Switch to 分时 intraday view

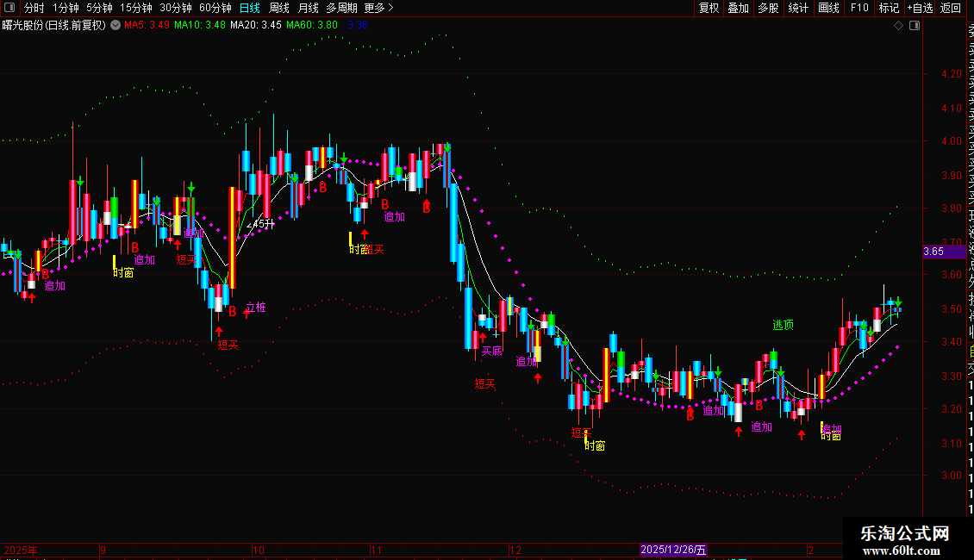pos(34,8)
